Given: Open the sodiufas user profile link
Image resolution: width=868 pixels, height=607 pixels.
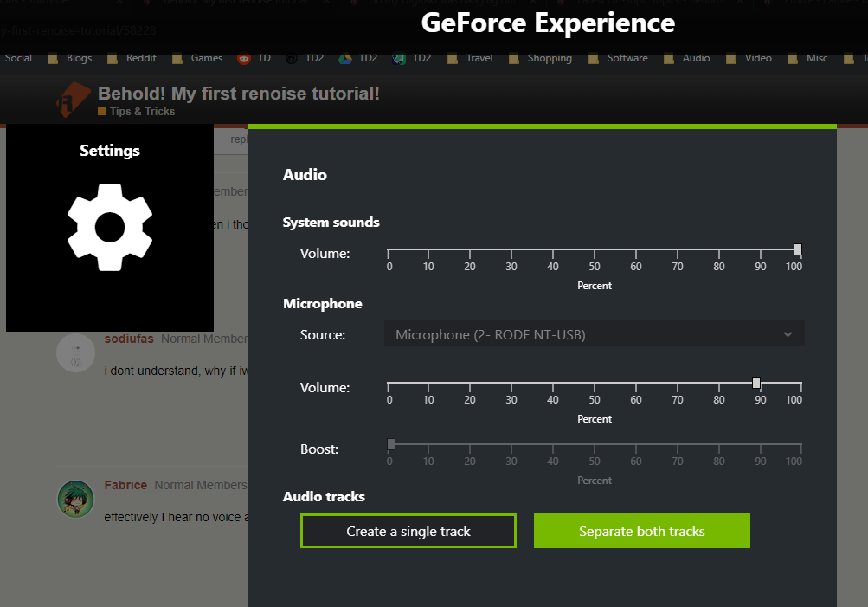Looking at the screenshot, I should click(129, 339).
